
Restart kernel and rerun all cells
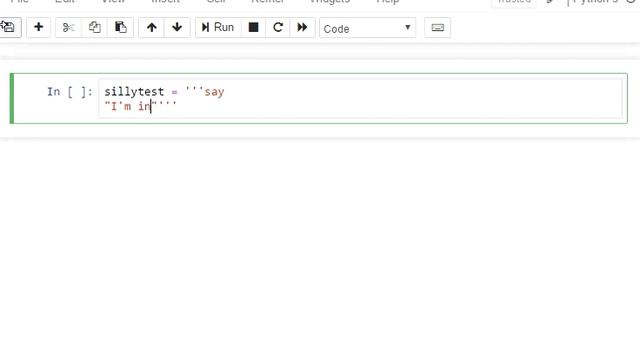click(302, 27)
